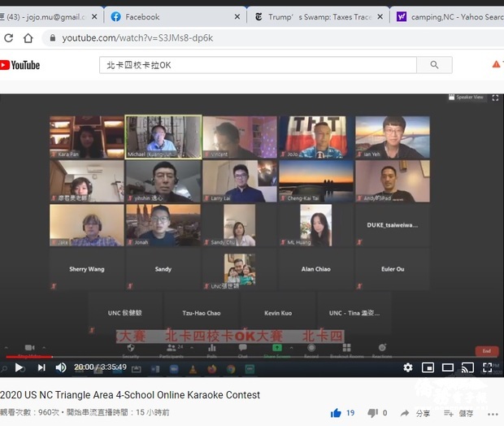Switch to miniplayer mode
This screenshot has width=504, height=426.
point(428,367)
